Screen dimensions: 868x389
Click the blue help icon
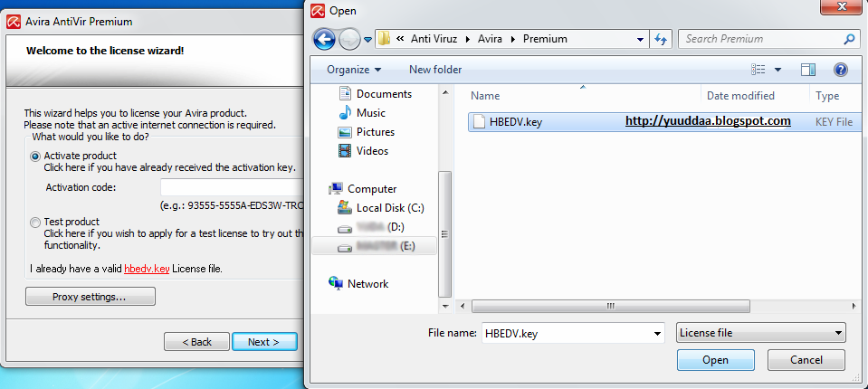click(840, 69)
